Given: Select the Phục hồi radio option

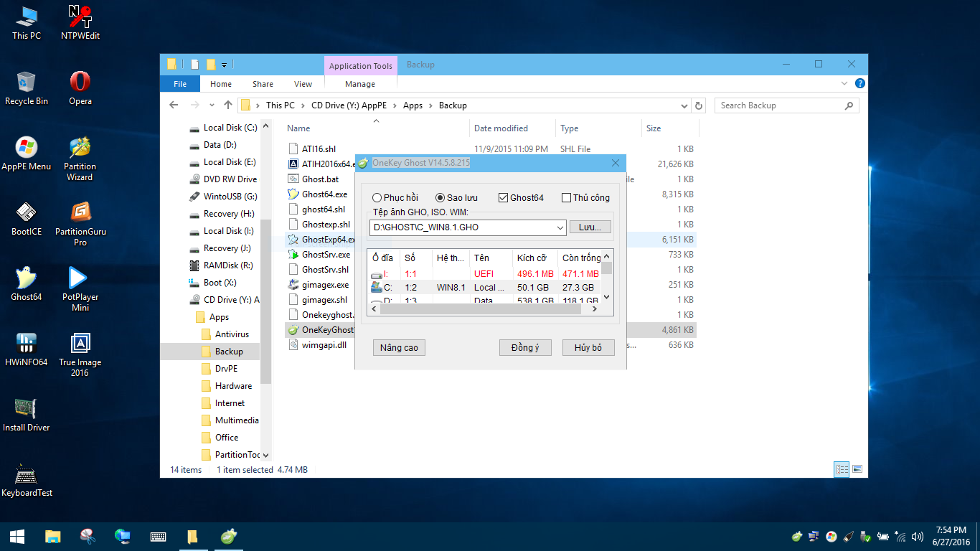Looking at the screenshot, I should click(x=395, y=197).
